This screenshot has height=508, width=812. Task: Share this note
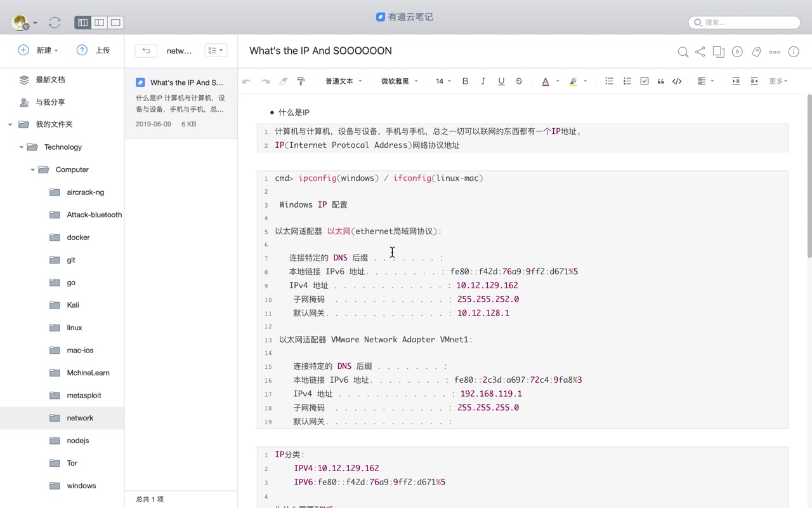point(700,52)
